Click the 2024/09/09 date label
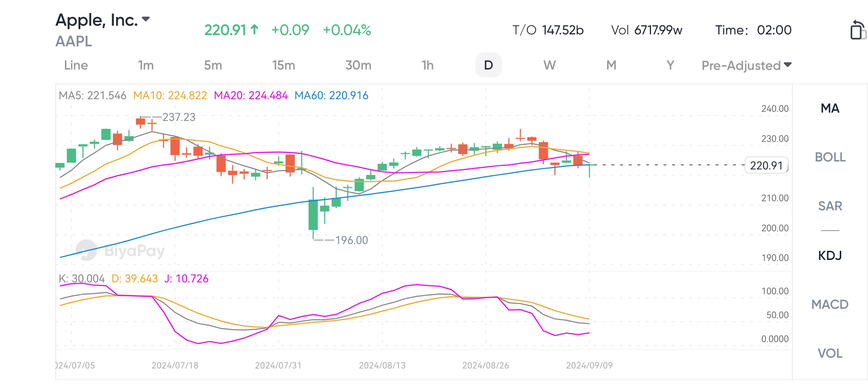Image resolution: width=868 pixels, height=391 pixels. coord(590,365)
